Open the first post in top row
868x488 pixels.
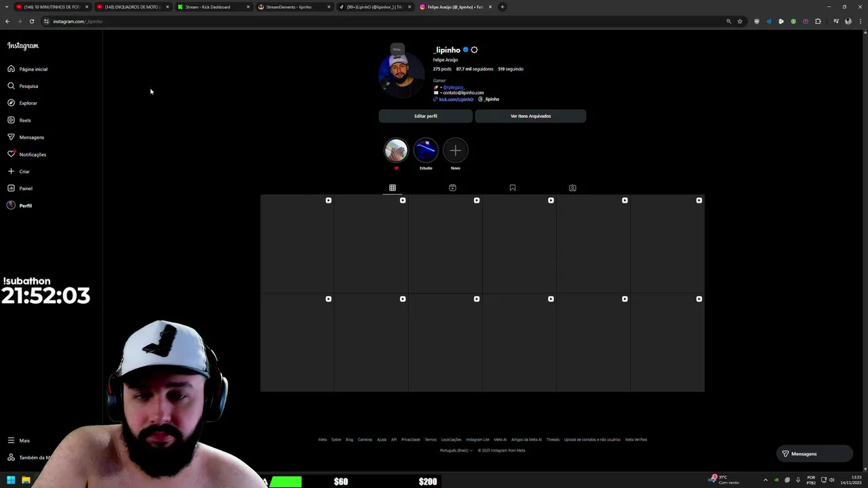[297, 244]
